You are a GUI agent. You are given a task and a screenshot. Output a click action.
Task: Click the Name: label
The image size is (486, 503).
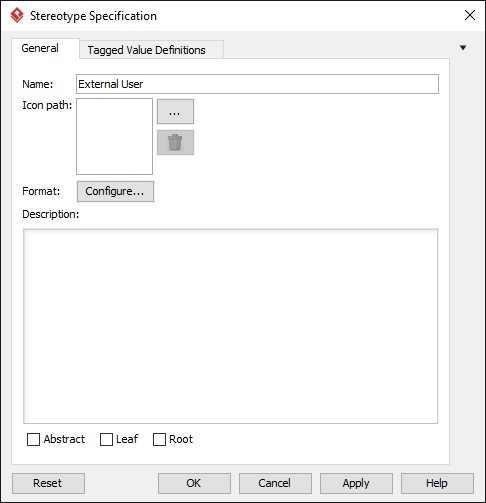(x=38, y=84)
